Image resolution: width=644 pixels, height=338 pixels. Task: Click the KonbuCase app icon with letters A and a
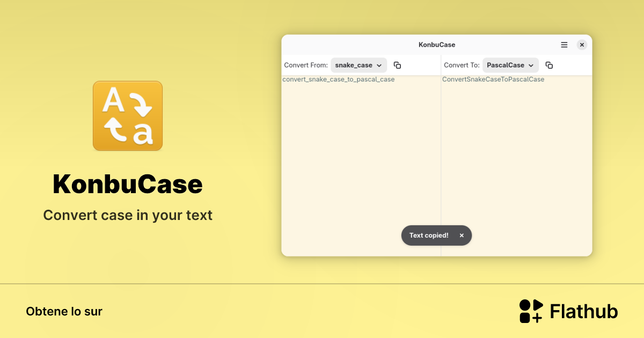(x=127, y=115)
